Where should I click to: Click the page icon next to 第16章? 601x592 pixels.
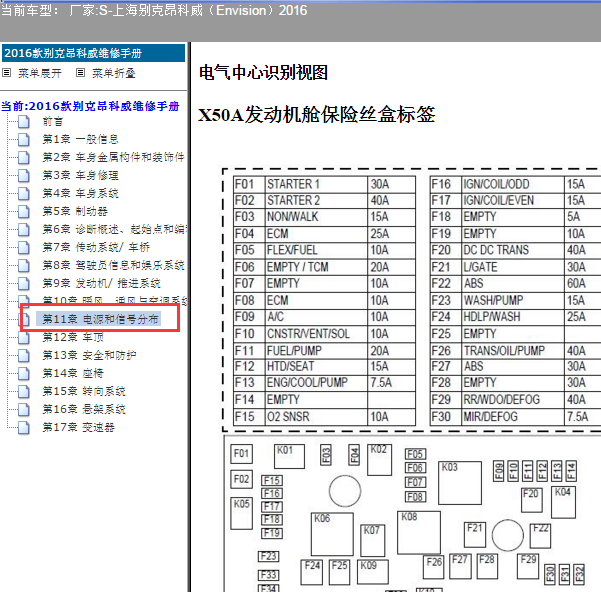24,409
